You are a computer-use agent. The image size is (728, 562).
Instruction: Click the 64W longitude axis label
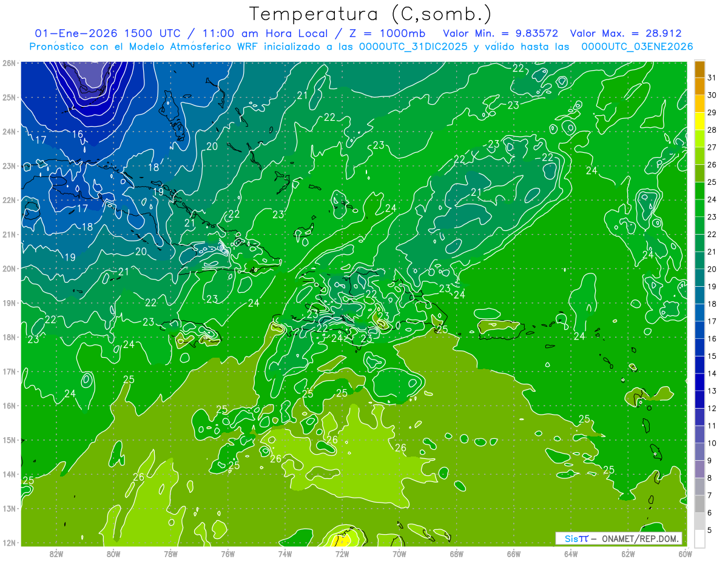(571, 554)
